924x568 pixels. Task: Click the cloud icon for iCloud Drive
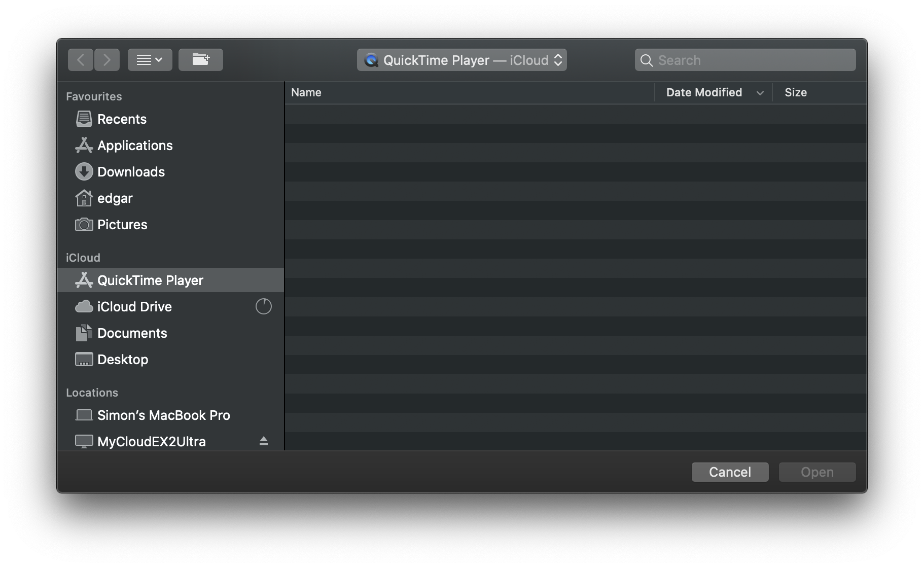(x=84, y=306)
